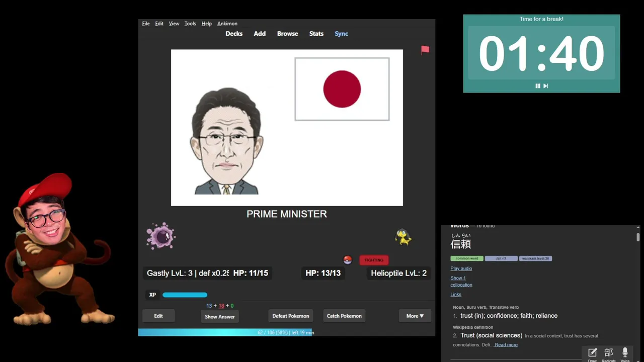This screenshot has height=362, width=644.
Task: Click the Japan flag image on card
Action: (x=342, y=89)
